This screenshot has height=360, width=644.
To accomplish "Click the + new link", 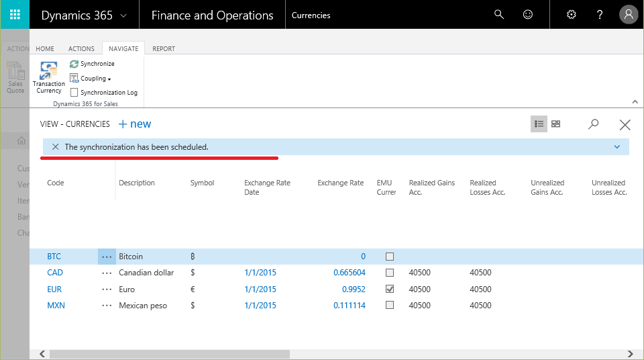I will 135,124.
